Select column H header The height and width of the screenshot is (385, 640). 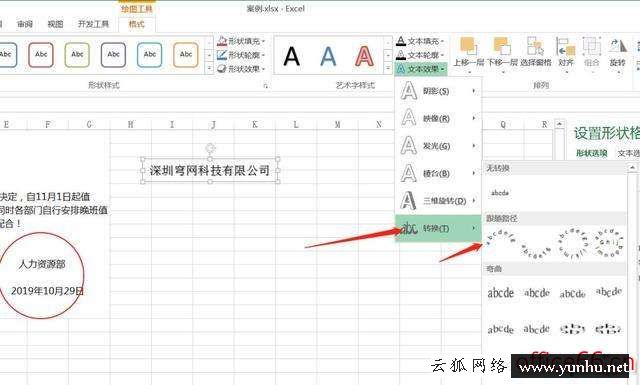click(x=131, y=124)
